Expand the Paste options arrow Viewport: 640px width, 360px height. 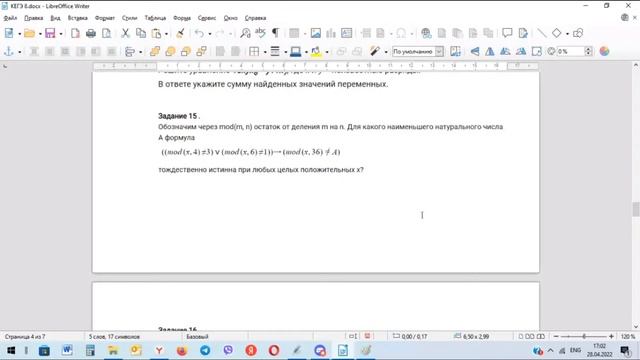pos(166,33)
